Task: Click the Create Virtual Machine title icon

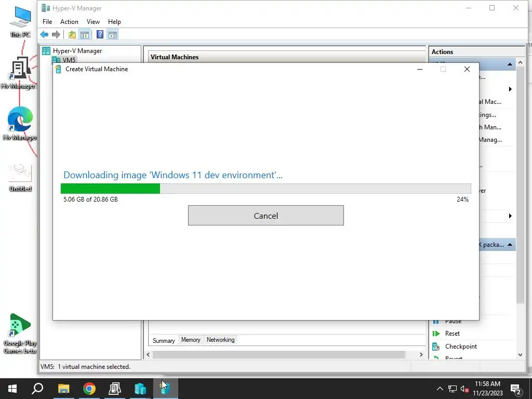Action: pyautogui.click(x=58, y=69)
